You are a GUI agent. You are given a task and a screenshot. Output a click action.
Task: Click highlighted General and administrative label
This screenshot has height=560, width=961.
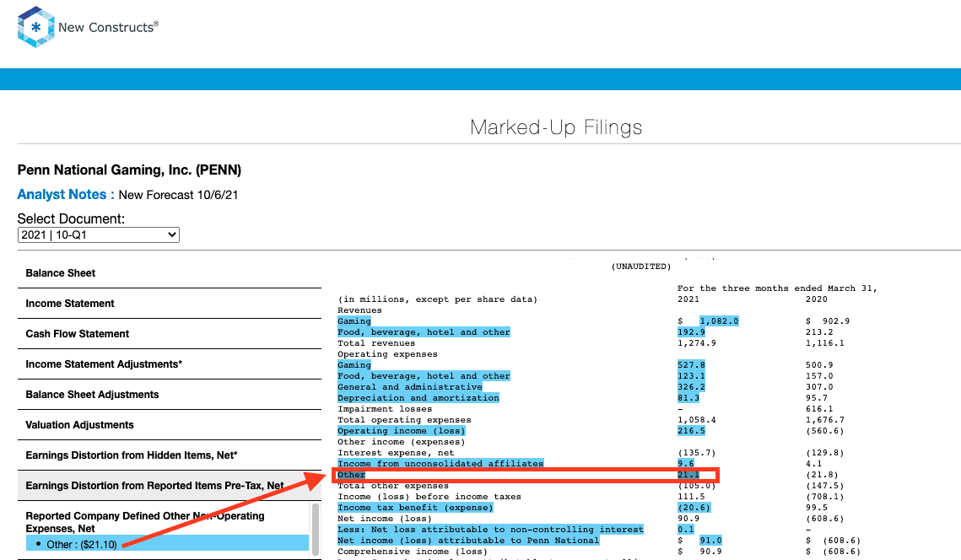tap(410, 387)
